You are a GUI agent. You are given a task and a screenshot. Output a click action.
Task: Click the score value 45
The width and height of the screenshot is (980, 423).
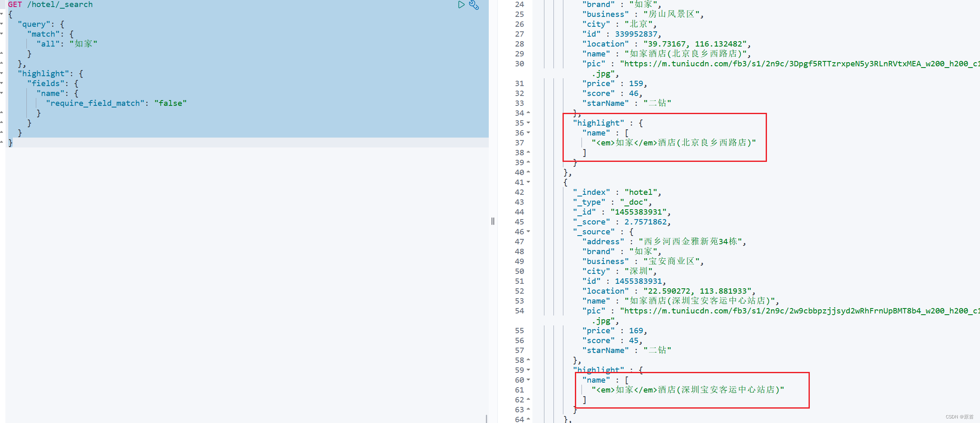point(633,341)
